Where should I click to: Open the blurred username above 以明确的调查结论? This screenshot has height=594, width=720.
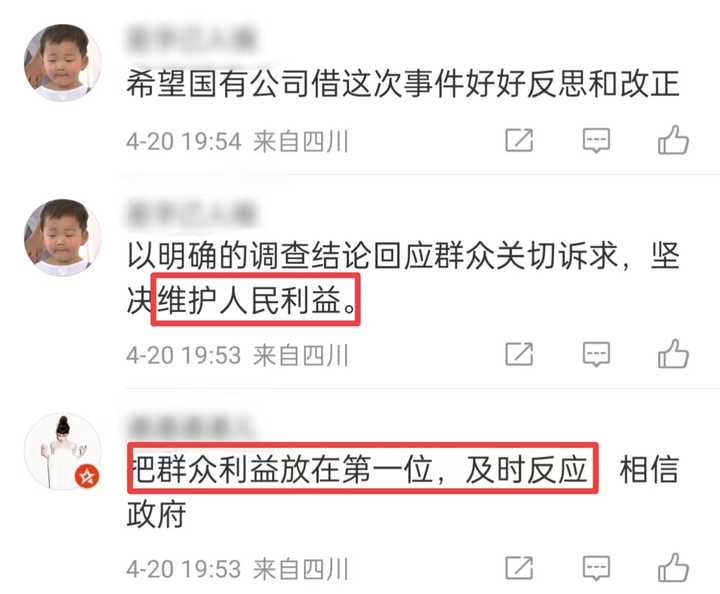point(191,214)
